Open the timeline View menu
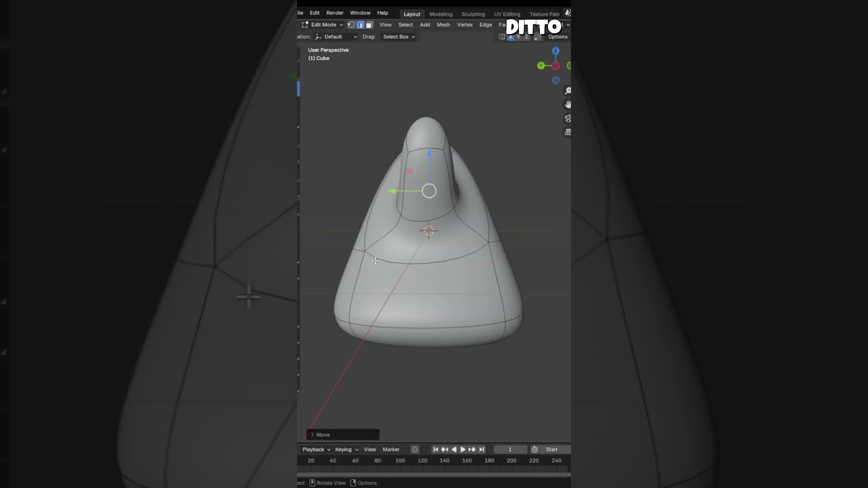Viewport: 868px width, 488px height. (x=370, y=449)
